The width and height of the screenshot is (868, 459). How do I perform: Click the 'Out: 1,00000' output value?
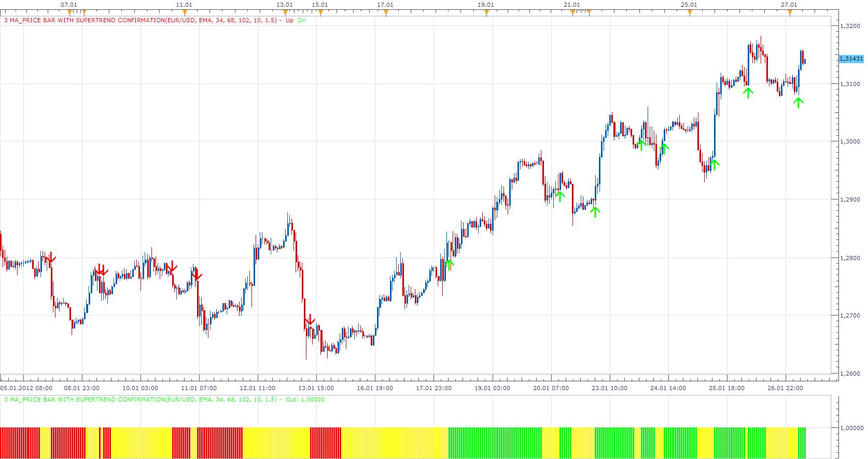[x=305, y=399]
